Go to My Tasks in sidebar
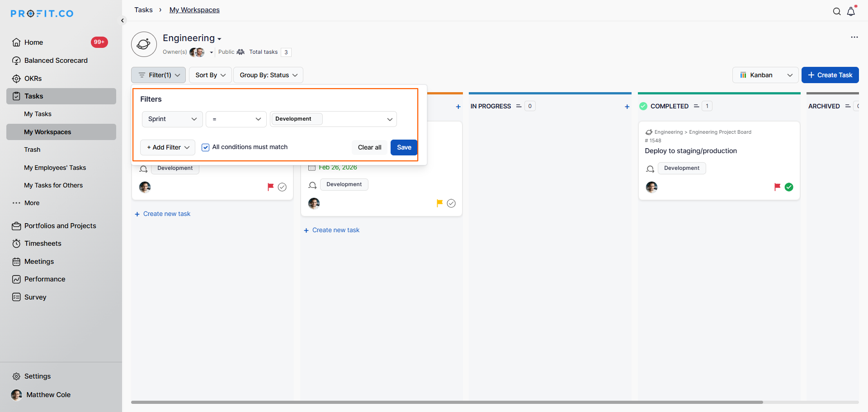Image resolution: width=868 pixels, height=412 pixels. (x=38, y=114)
